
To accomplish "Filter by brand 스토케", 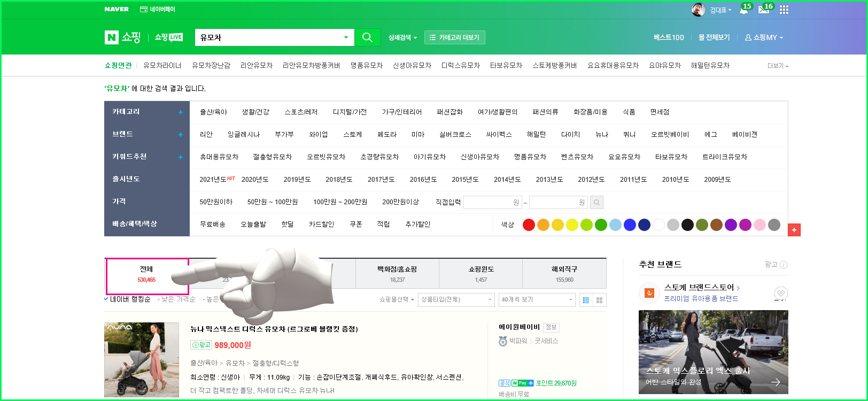I will [x=353, y=135].
